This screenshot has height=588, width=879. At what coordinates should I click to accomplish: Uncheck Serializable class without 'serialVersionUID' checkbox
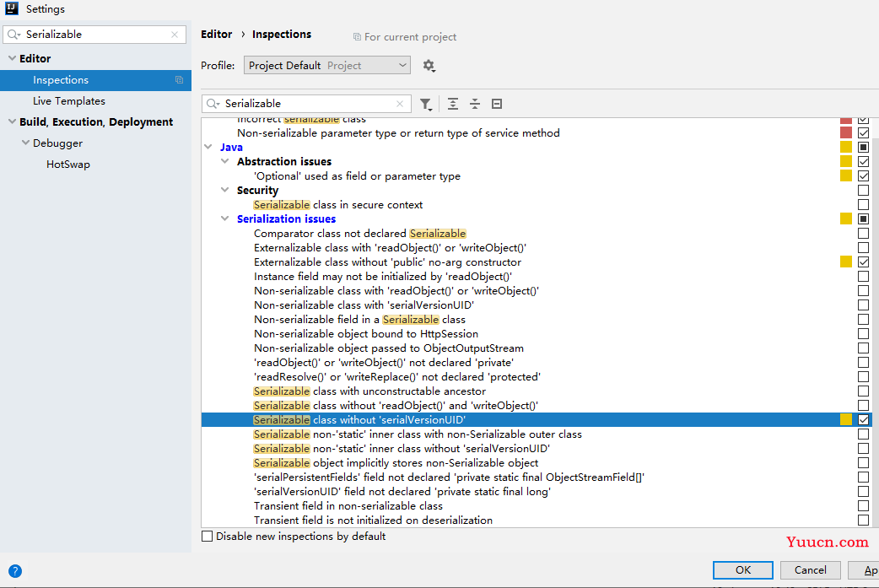(863, 420)
